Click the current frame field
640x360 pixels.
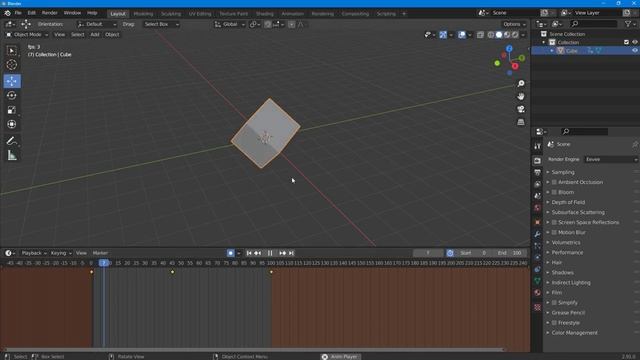tap(428, 253)
